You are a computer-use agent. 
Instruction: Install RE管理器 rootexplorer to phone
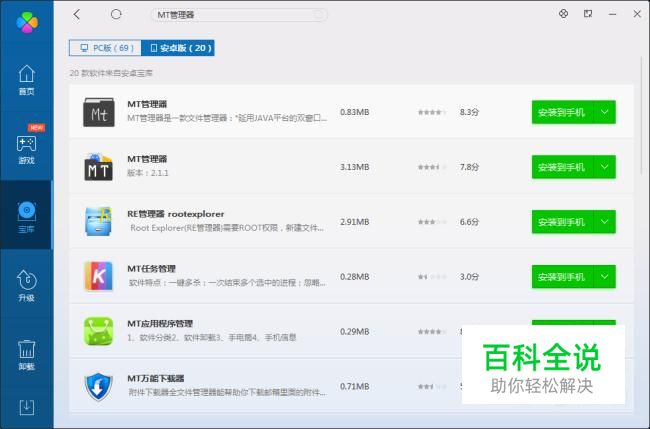(563, 222)
